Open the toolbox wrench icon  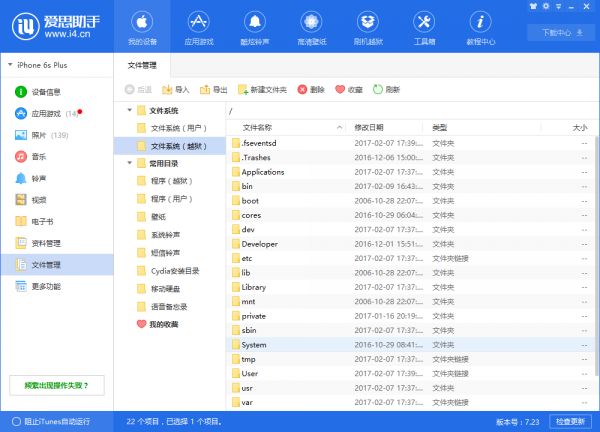pyautogui.click(x=424, y=28)
